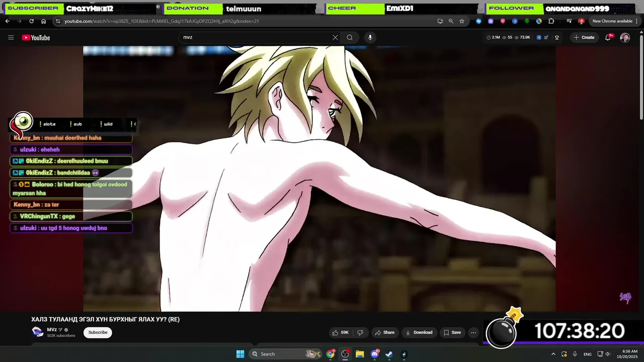
Task: Click the install app icon in address bar
Action: [440, 21]
